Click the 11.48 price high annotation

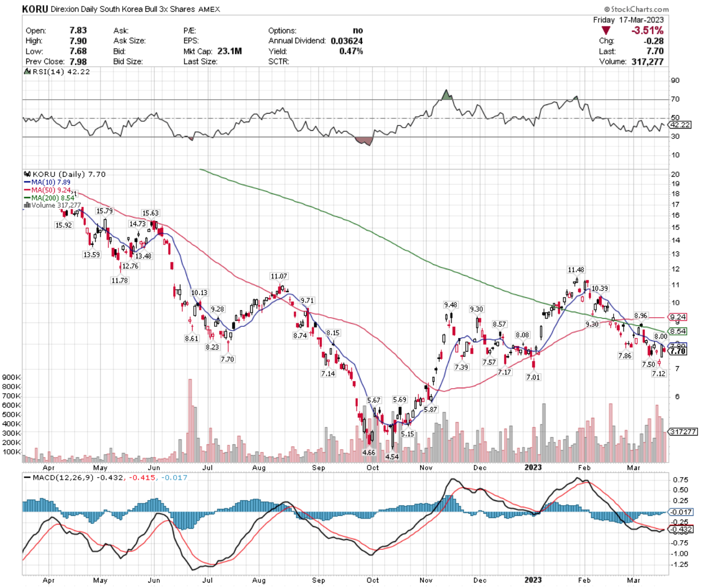point(576,270)
